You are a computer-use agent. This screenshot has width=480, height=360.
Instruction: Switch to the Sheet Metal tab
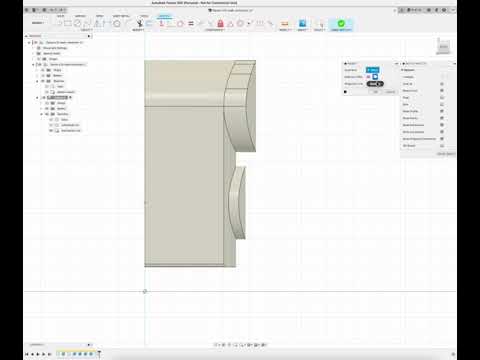click(121, 16)
